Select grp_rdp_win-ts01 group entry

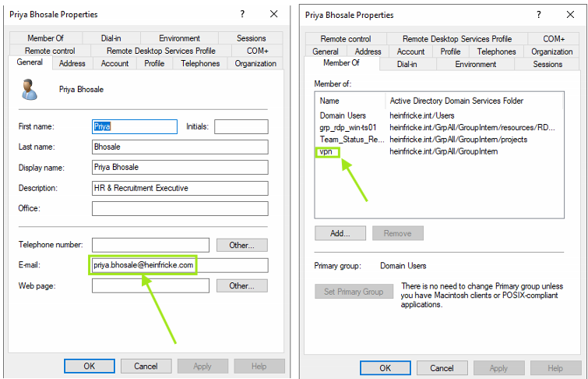coord(347,127)
